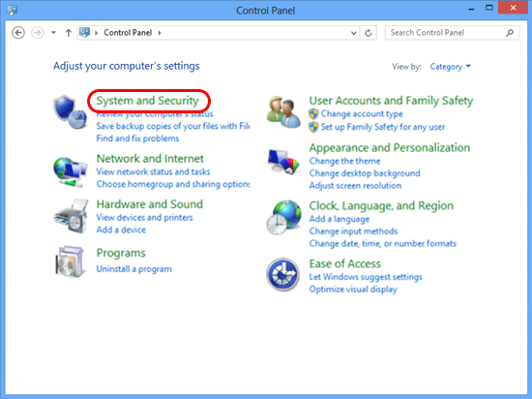The width and height of the screenshot is (532, 399).
Task: Expand the chevron before Control Panel breadcrumb
Action: pyautogui.click(x=97, y=33)
